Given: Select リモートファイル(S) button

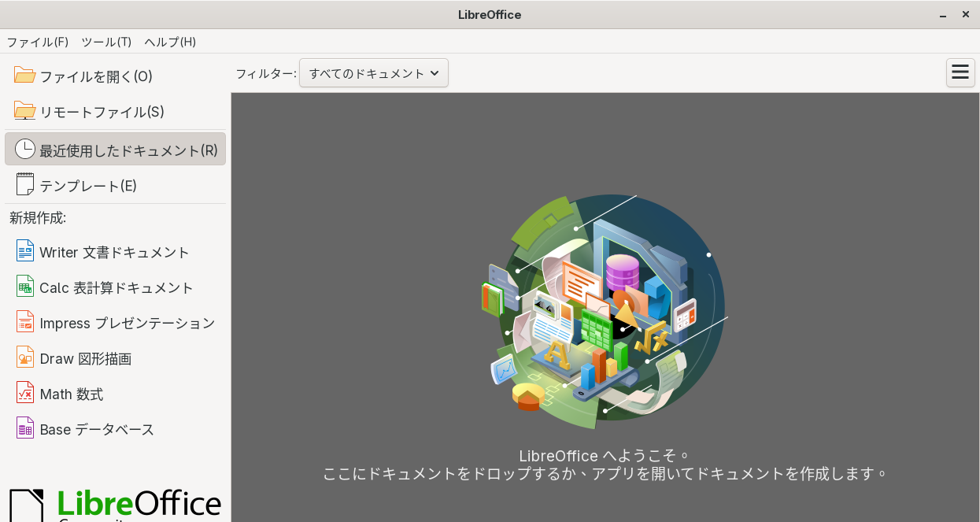Looking at the screenshot, I should pyautogui.click(x=115, y=112).
